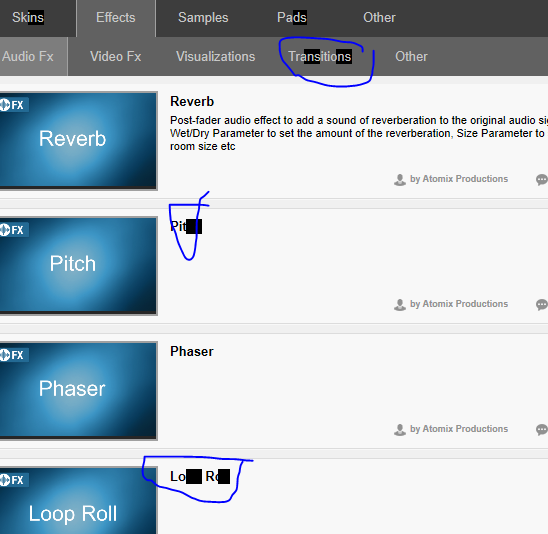Click the author icon in the Pitch entry
Screen dimensions: 548x534
click(x=399, y=305)
